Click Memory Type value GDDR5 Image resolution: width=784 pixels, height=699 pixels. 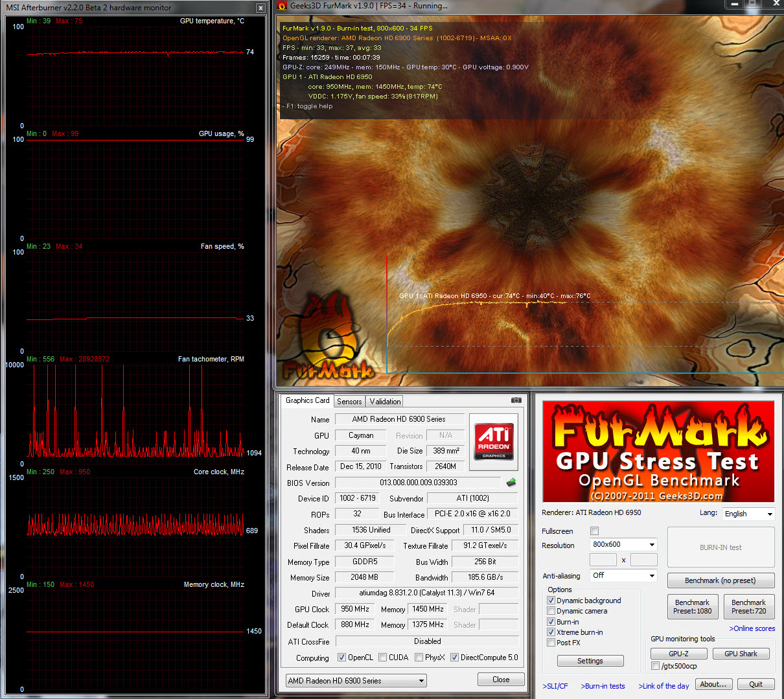[364, 562]
